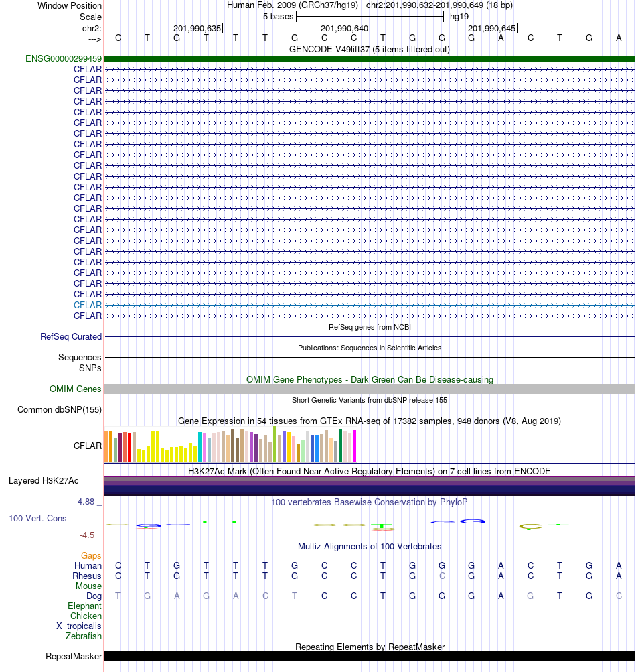Click the Elephant alignment row label

[x=85, y=606]
